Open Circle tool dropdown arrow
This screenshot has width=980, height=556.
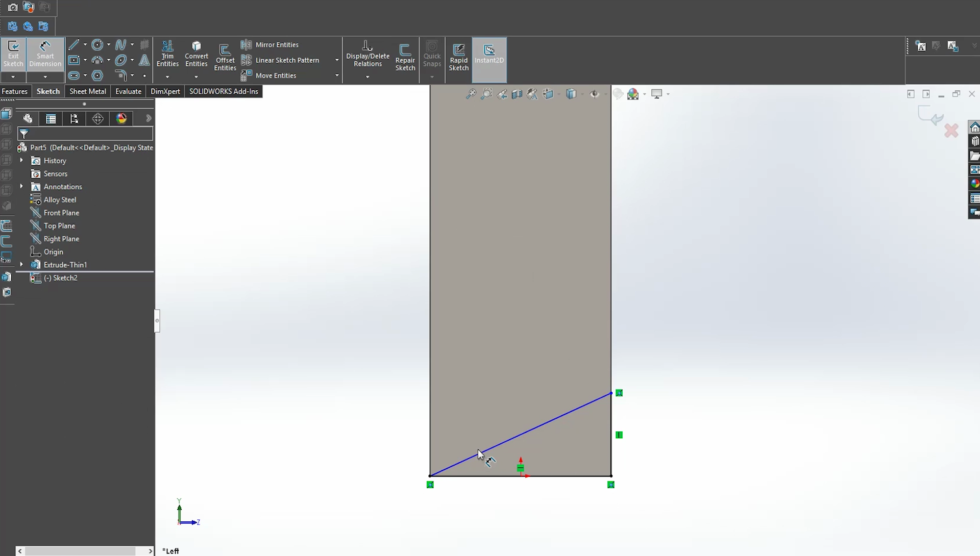tap(108, 45)
